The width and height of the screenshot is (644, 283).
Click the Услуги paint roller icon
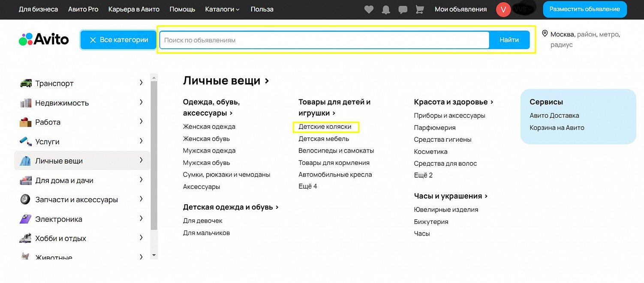[26, 141]
